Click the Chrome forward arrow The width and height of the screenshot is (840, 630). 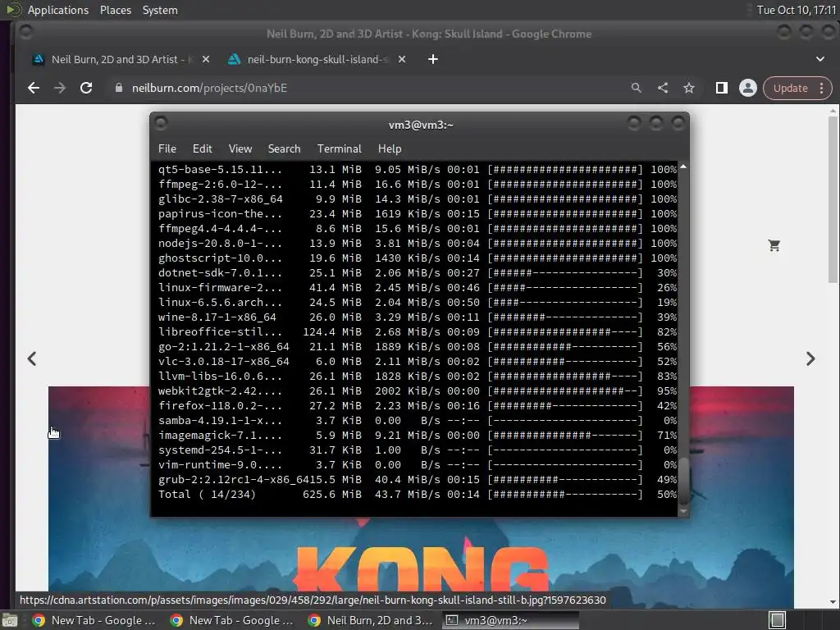[x=59, y=88]
